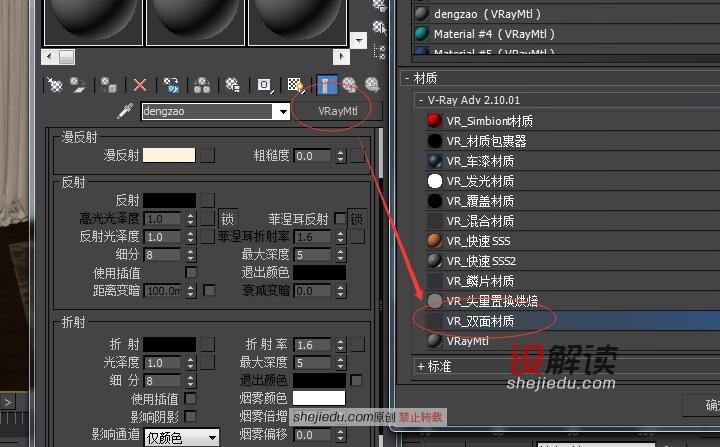This screenshot has height=447, width=720.
Task: Toggle 使用插值 checkbox in 折射 group
Action: pyautogui.click(x=190, y=398)
